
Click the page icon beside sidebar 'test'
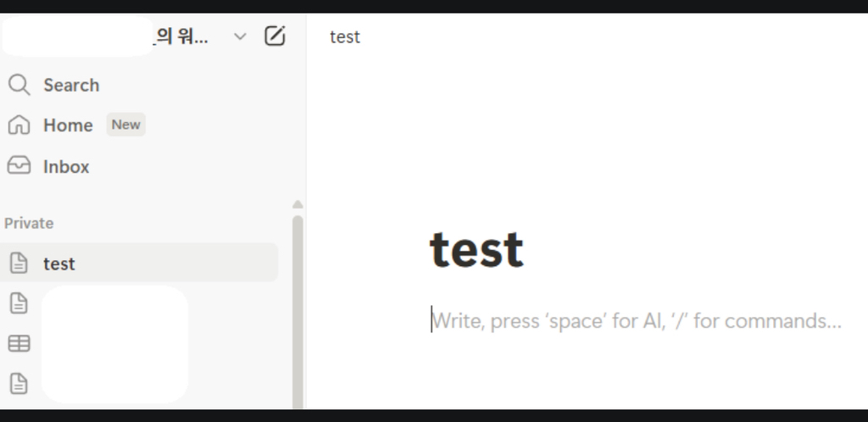point(19,264)
